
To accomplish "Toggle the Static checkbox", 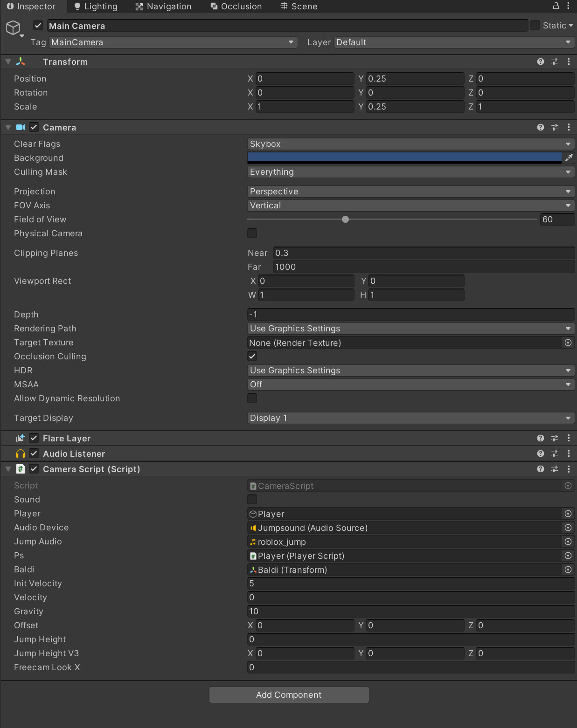I will 535,26.
